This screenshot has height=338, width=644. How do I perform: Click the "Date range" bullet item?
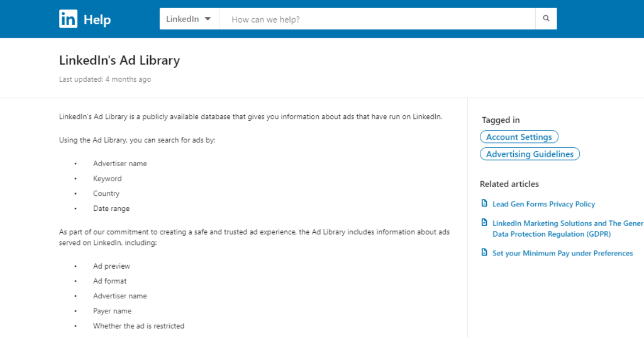coord(111,208)
